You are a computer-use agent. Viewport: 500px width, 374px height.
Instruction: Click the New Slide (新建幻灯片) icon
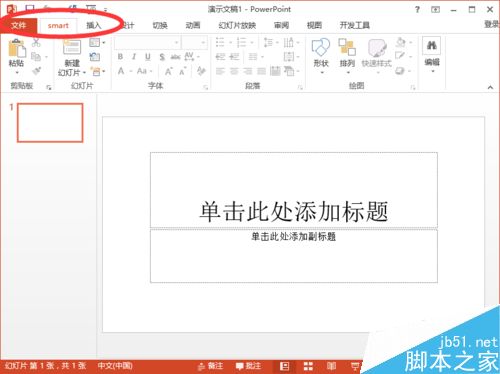pos(72,47)
